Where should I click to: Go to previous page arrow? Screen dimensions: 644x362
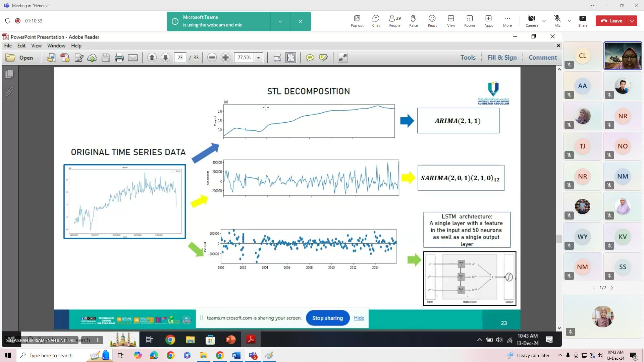click(x=152, y=58)
